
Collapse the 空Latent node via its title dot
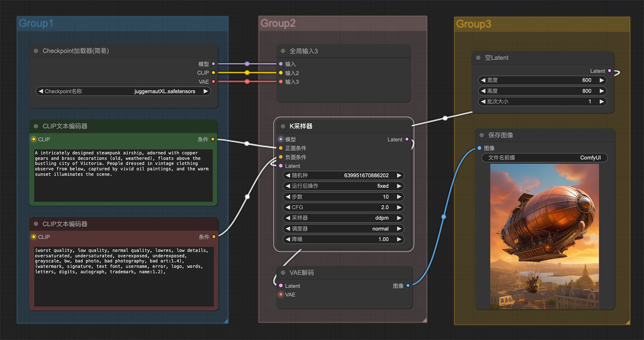478,58
